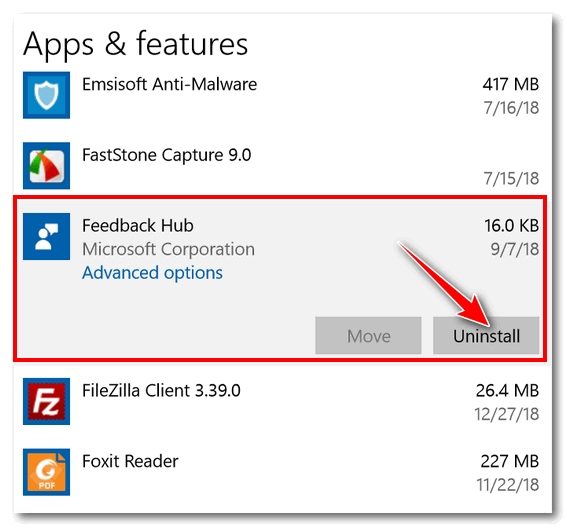Click the 11/22/18 install date
The width and height of the screenshot is (567, 528).
pos(507,485)
